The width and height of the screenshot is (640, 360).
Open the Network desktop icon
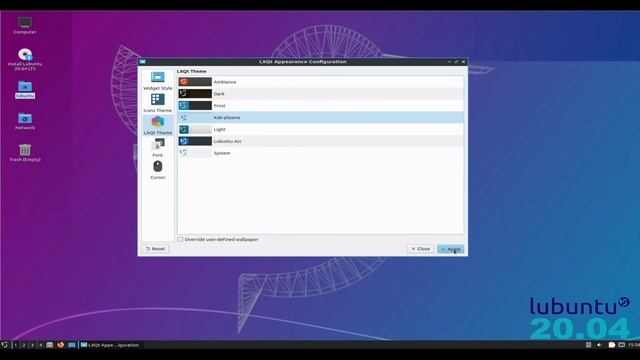(x=25, y=121)
